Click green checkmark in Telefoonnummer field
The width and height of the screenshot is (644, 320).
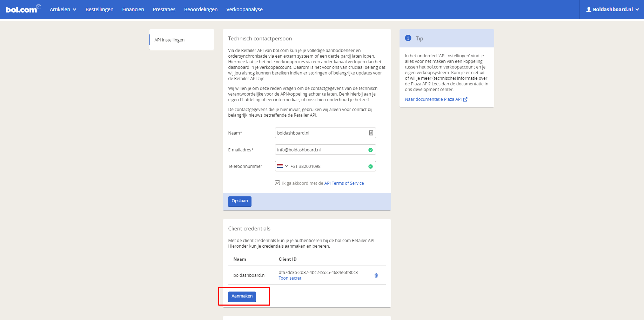coord(370,166)
